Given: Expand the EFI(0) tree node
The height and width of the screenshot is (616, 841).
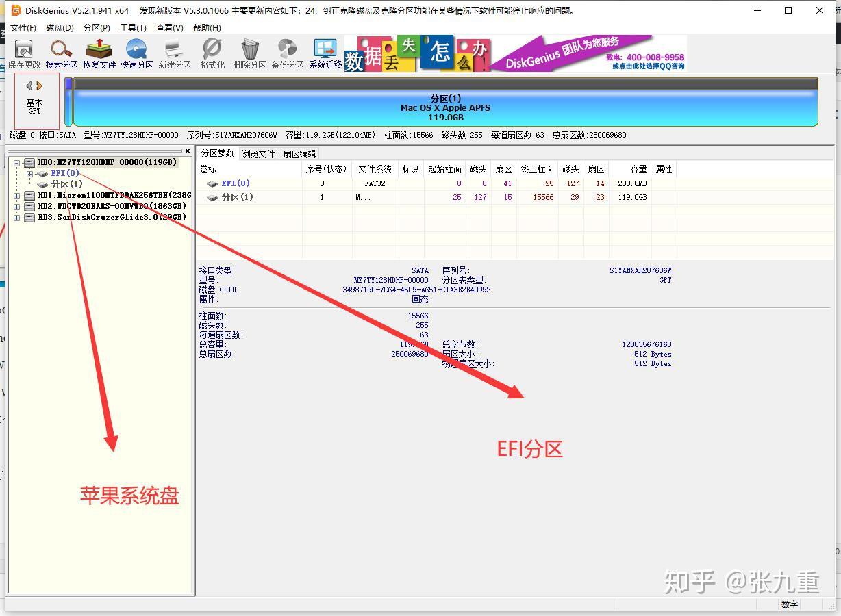Looking at the screenshot, I should coord(29,174).
